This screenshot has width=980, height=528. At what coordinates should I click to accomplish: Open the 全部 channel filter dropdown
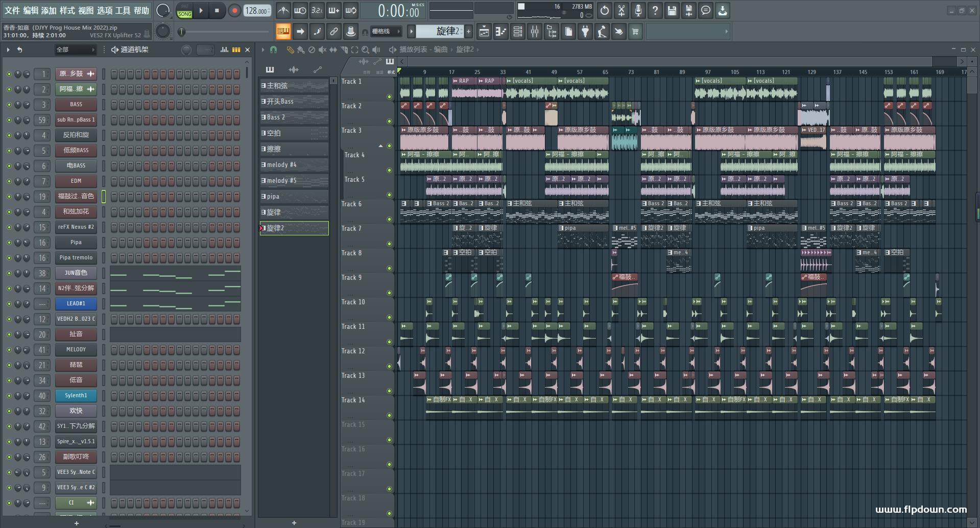pyautogui.click(x=76, y=50)
